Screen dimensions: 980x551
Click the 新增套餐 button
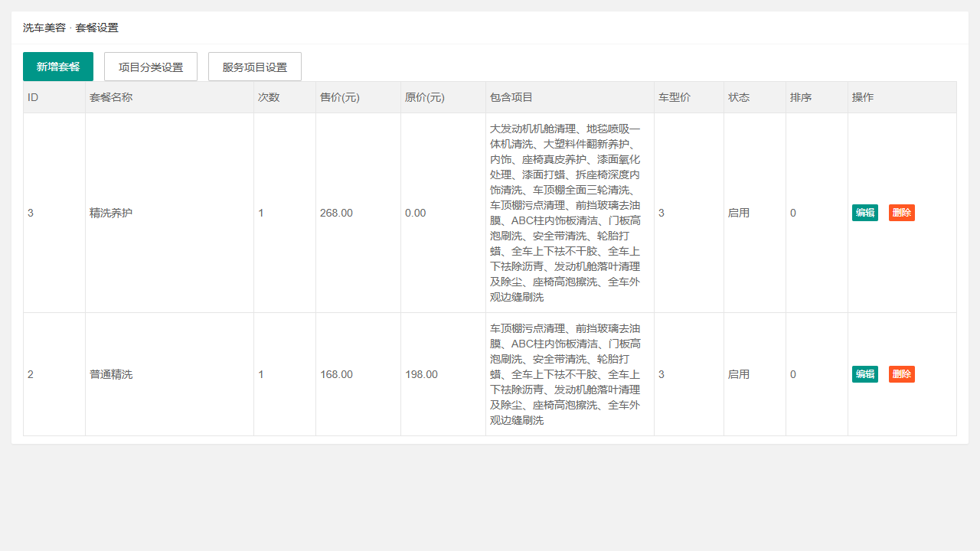tap(58, 67)
